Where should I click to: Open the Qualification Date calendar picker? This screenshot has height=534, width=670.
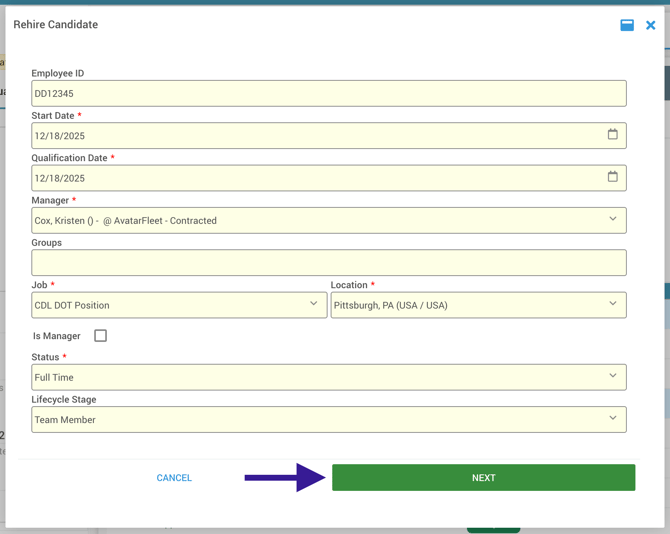613,177
